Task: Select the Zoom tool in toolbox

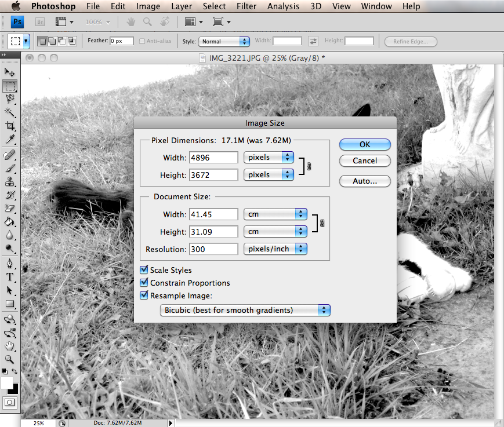Action: [x=10, y=359]
